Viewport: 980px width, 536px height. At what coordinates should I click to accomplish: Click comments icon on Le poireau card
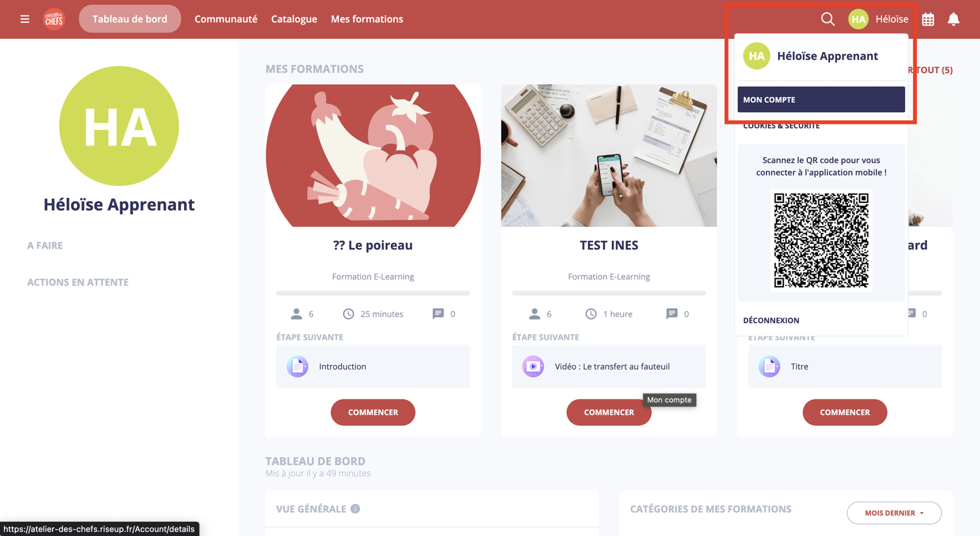tap(438, 314)
